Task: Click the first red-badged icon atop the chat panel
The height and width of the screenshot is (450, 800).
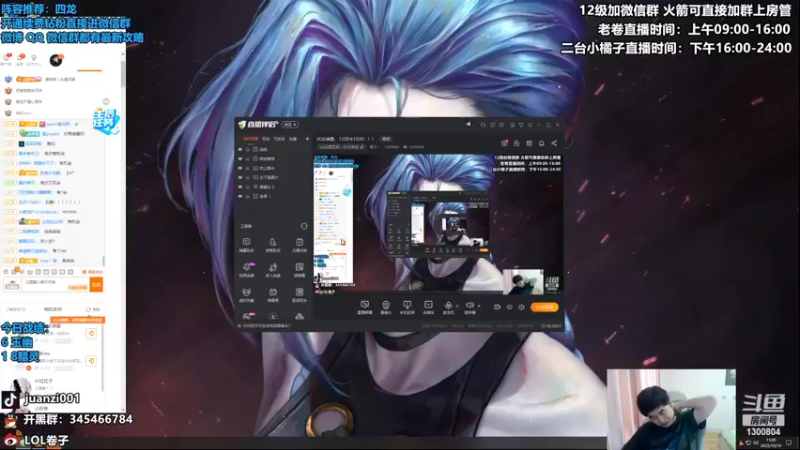Action: [7, 58]
